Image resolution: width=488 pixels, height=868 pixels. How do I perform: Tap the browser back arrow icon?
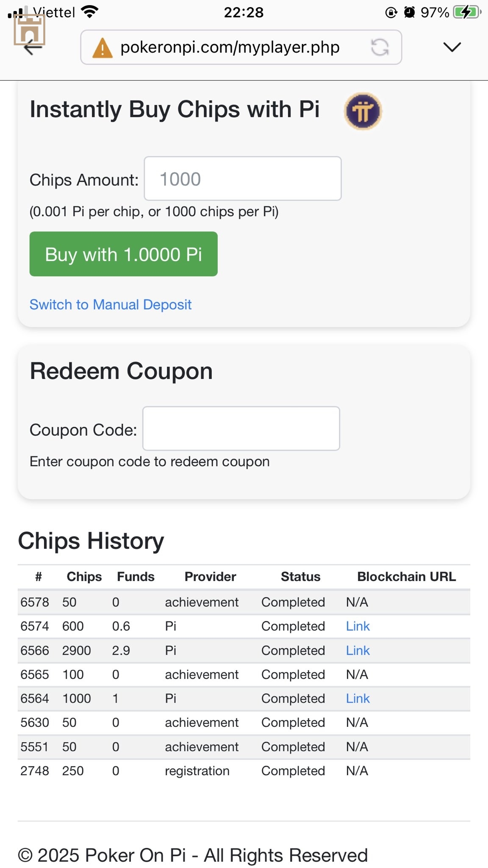click(33, 47)
